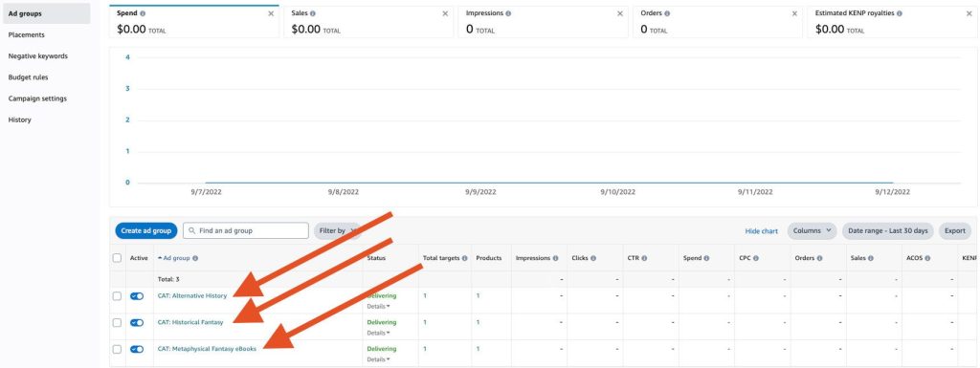980x368 pixels.
Task: Remove the Spend metric card with its X
Action: pos(271,13)
